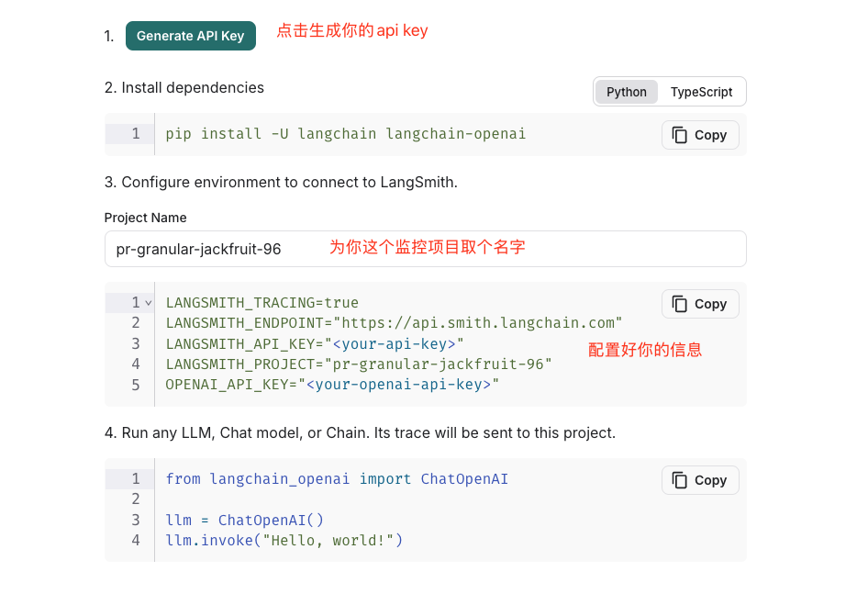Click copy icon in environment variables block

point(679,304)
